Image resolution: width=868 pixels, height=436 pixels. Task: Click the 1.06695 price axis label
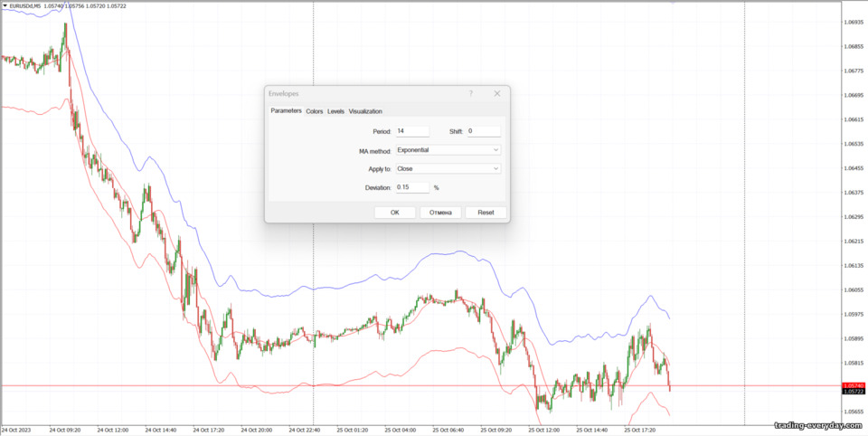click(854, 95)
